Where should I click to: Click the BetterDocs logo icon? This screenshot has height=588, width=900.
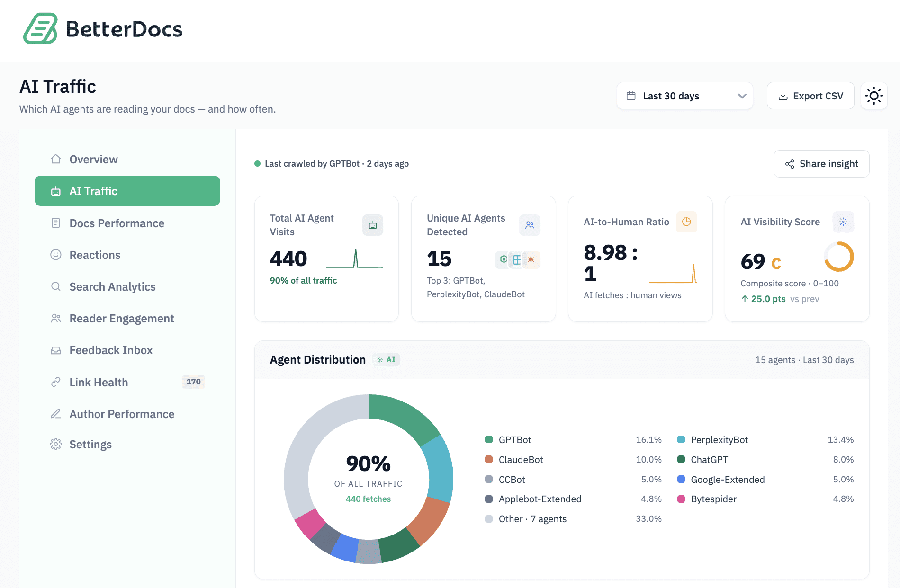41,28
